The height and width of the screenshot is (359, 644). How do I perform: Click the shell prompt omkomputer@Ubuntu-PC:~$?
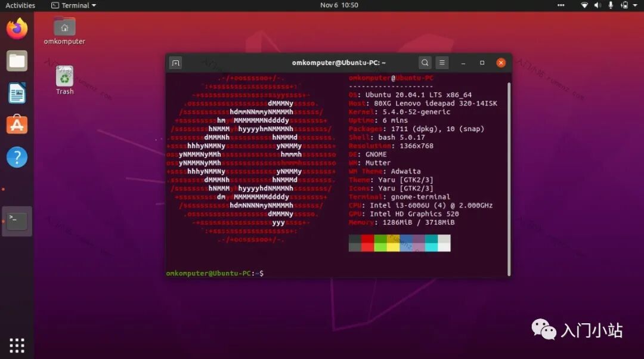215,273
